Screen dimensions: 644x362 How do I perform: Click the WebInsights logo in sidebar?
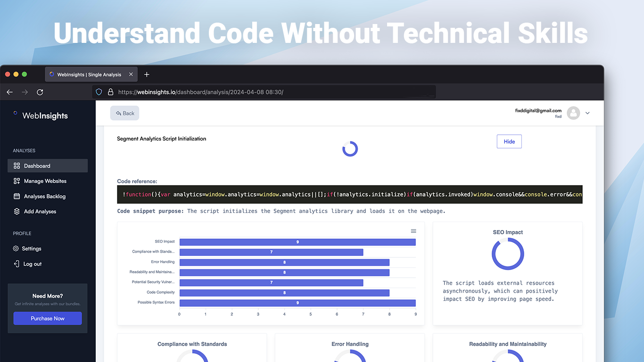coord(41,115)
